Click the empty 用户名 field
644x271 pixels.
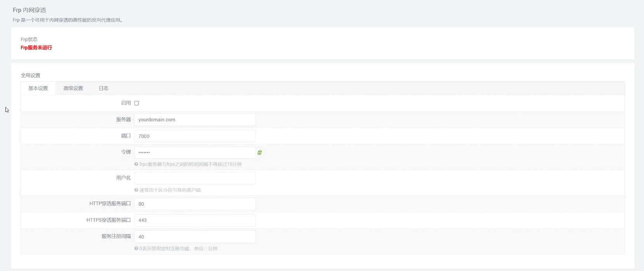click(x=195, y=178)
